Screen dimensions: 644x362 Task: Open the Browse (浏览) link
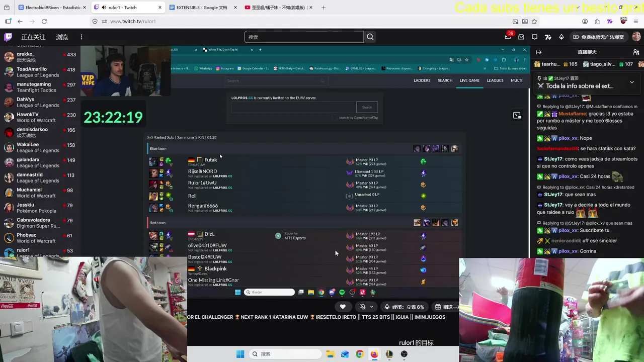pos(62,37)
